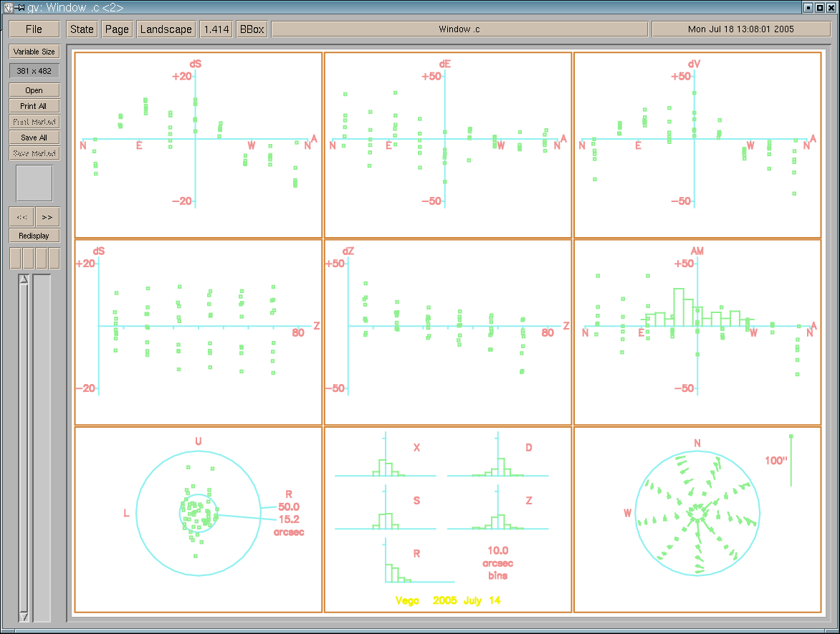The image size is (840, 634).
Task: Click the third page-mark button below Redisplay
Action: (x=42, y=258)
